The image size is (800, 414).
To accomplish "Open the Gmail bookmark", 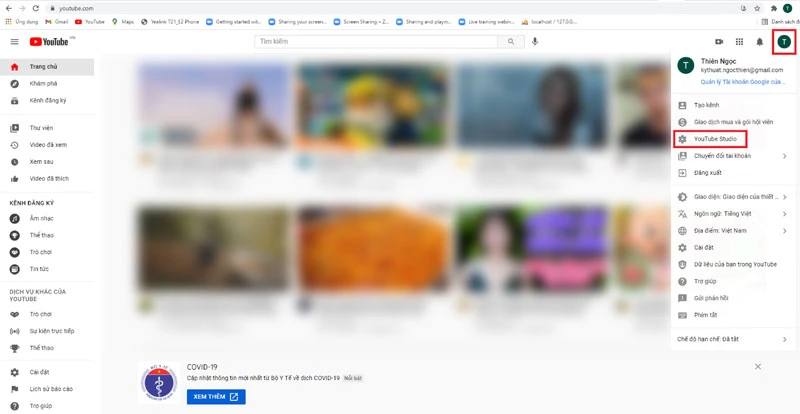I will 57,22.
